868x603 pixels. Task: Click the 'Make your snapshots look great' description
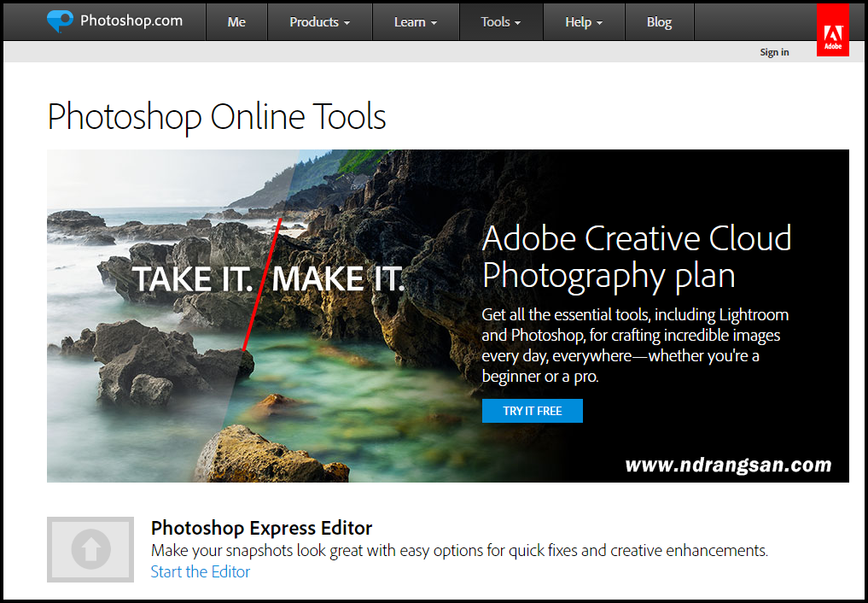[x=459, y=551]
